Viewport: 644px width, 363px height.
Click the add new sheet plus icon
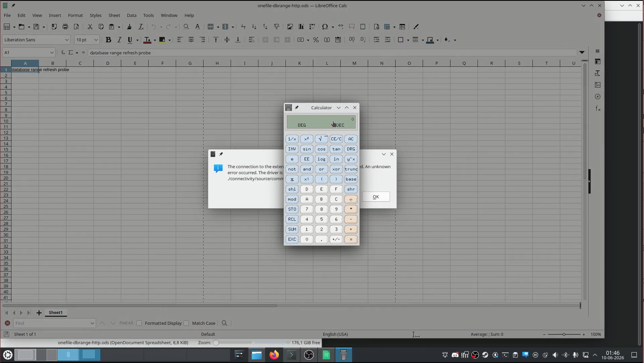[39, 313]
